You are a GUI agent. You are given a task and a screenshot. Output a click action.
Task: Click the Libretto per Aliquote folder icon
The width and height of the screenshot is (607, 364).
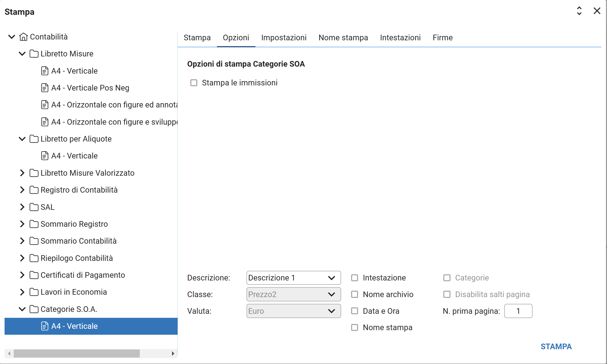pyautogui.click(x=34, y=139)
